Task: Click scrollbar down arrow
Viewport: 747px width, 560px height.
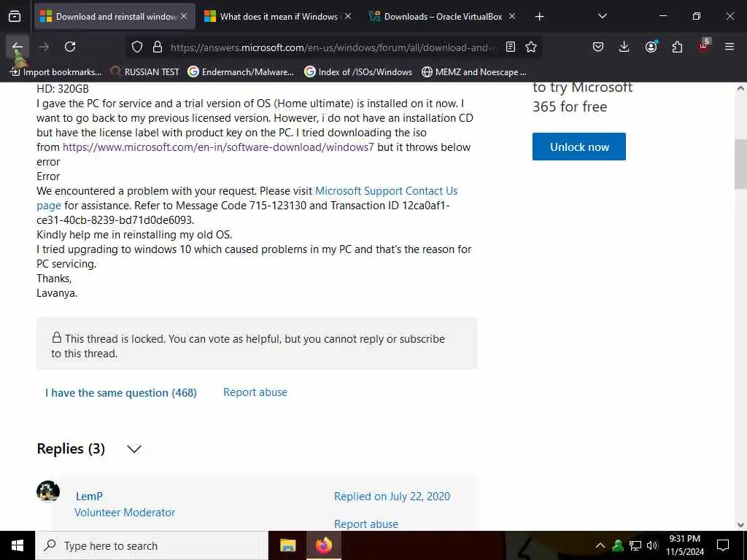Action: pos(740,525)
